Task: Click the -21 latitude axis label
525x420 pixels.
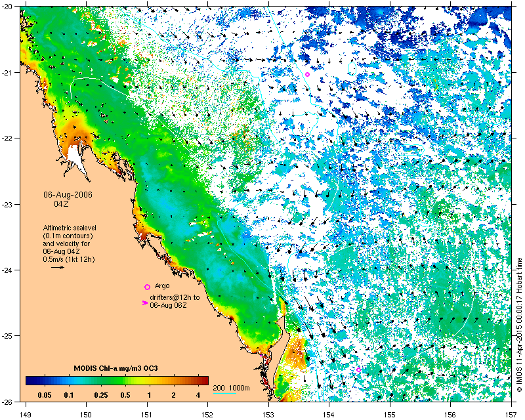Action: tap(8, 72)
